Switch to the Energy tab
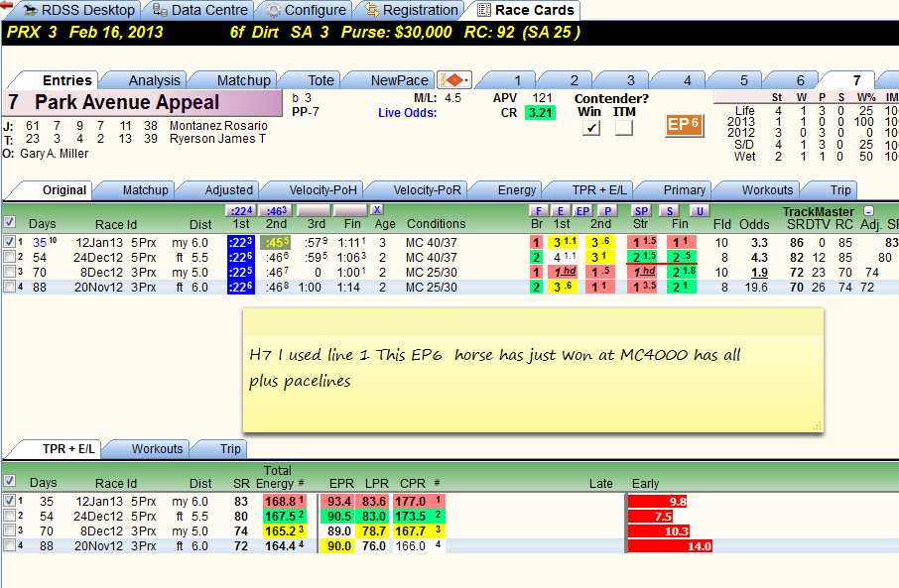The width and height of the screenshot is (899, 588). [517, 189]
